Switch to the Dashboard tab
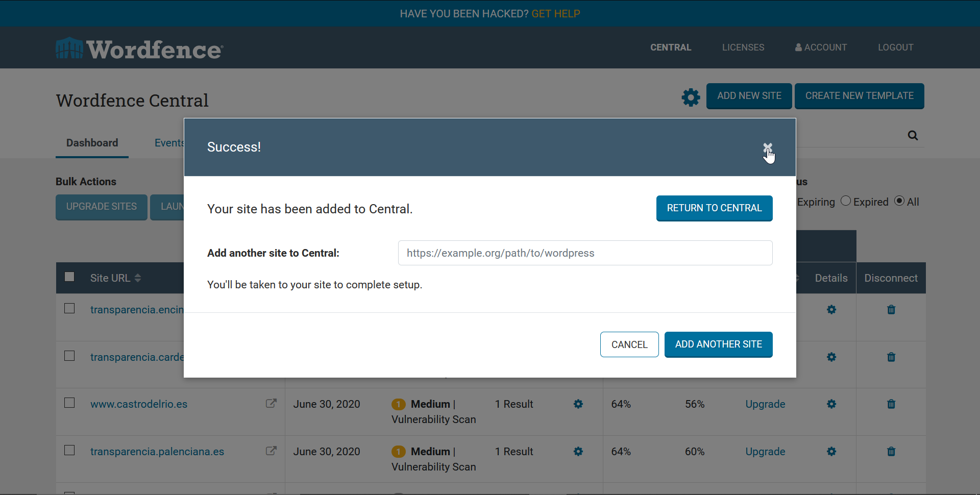 [92, 143]
